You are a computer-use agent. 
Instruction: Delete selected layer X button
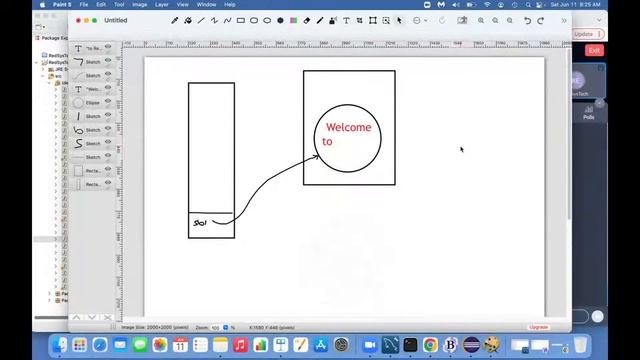click(107, 317)
